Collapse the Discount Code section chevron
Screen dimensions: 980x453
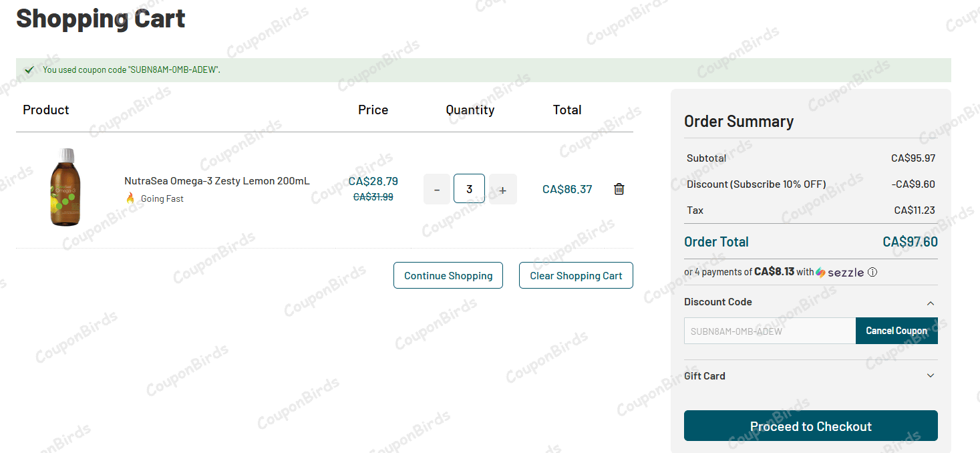point(931,303)
